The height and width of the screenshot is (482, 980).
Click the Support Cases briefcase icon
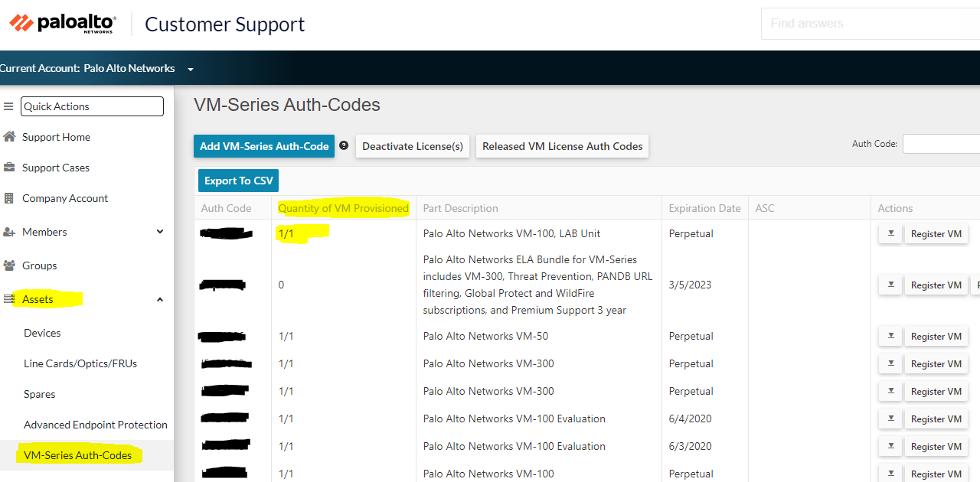[9, 168]
